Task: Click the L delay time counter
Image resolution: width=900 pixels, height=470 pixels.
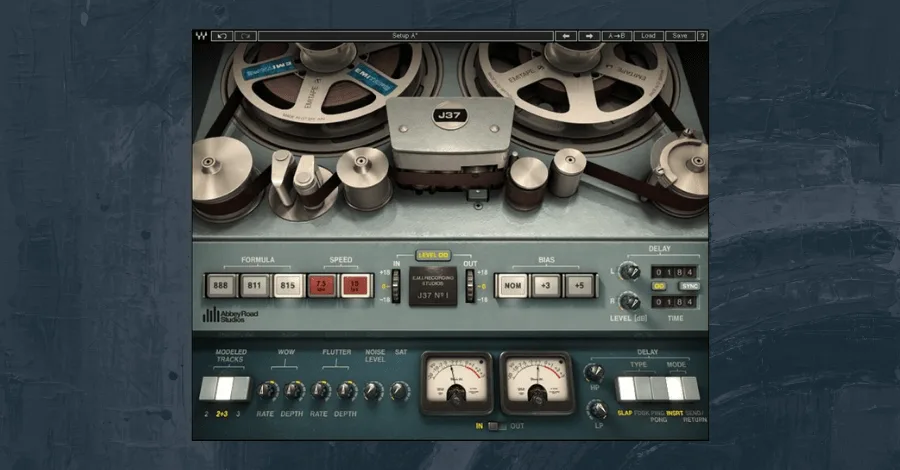Action: (674, 272)
